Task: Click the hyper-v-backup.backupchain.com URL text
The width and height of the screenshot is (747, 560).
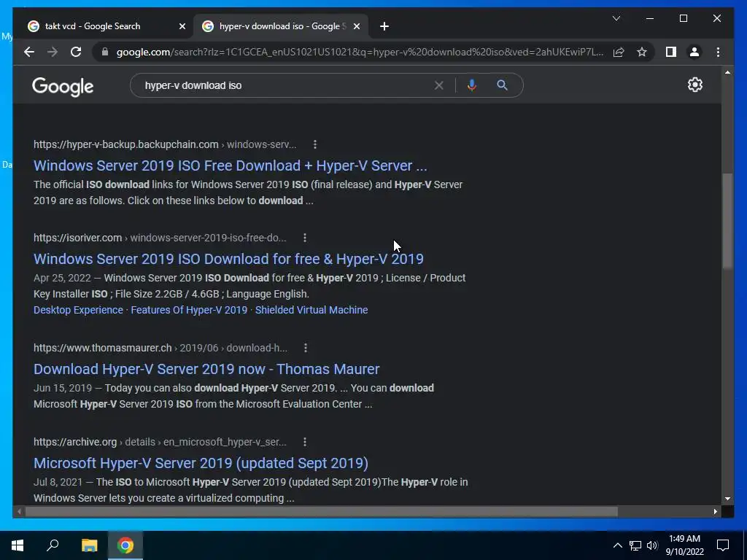Action: tap(125, 144)
